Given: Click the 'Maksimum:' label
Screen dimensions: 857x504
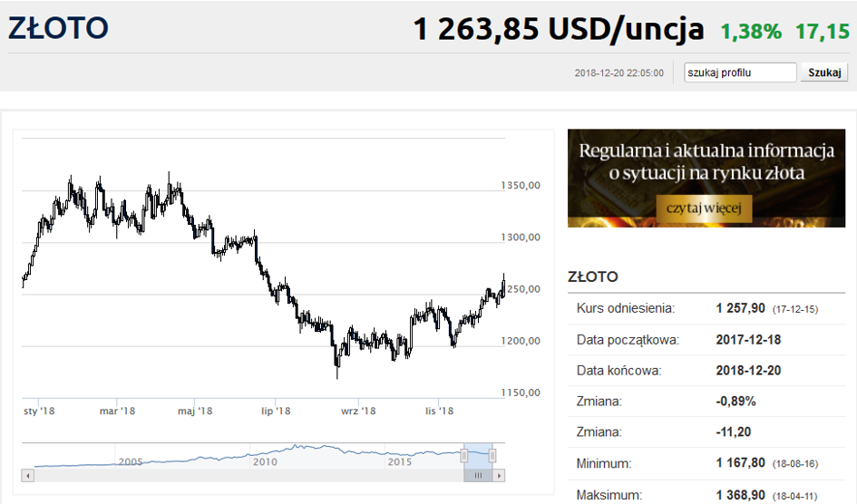Looking at the screenshot, I should pyautogui.click(x=609, y=495).
